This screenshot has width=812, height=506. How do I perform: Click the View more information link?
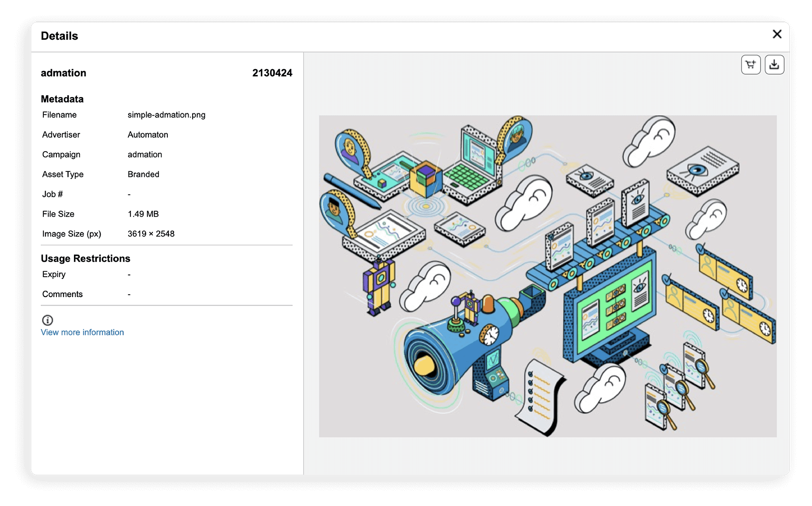tap(83, 332)
